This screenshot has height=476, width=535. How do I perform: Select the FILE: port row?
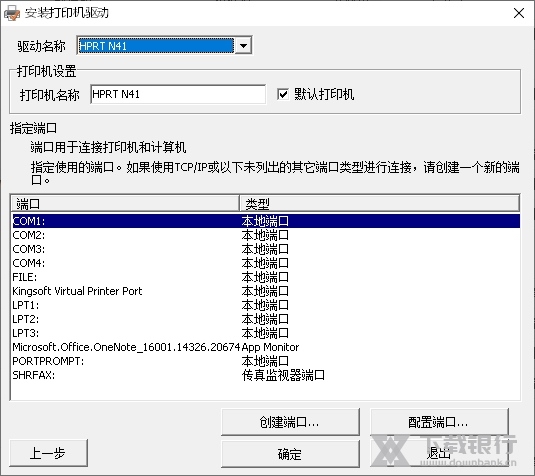pyautogui.click(x=266, y=277)
